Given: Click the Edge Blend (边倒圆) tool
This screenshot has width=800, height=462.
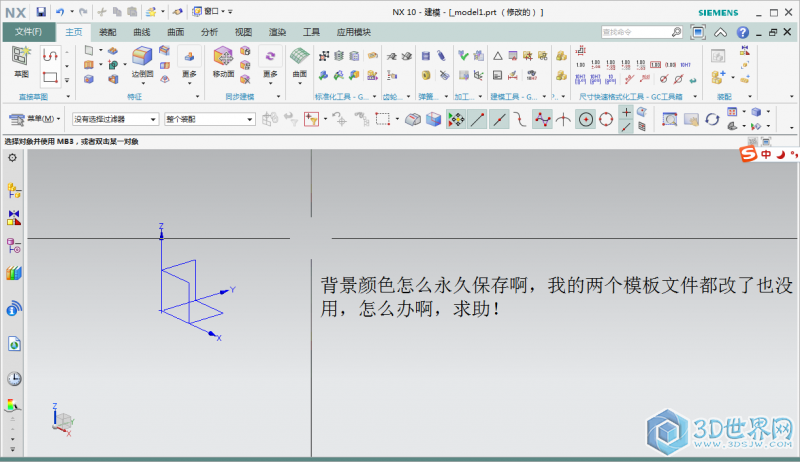Looking at the screenshot, I should (x=142, y=56).
